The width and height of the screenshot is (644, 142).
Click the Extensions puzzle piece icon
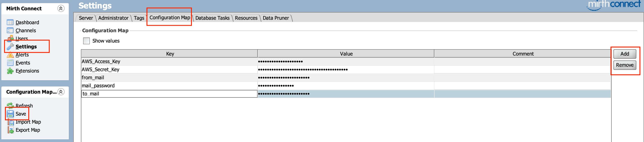(10, 71)
